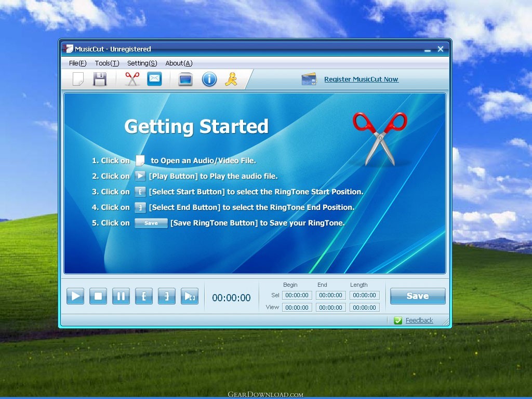Open the Setting(S) menu
This screenshot has width=532, height=399.
coord(142,63)
